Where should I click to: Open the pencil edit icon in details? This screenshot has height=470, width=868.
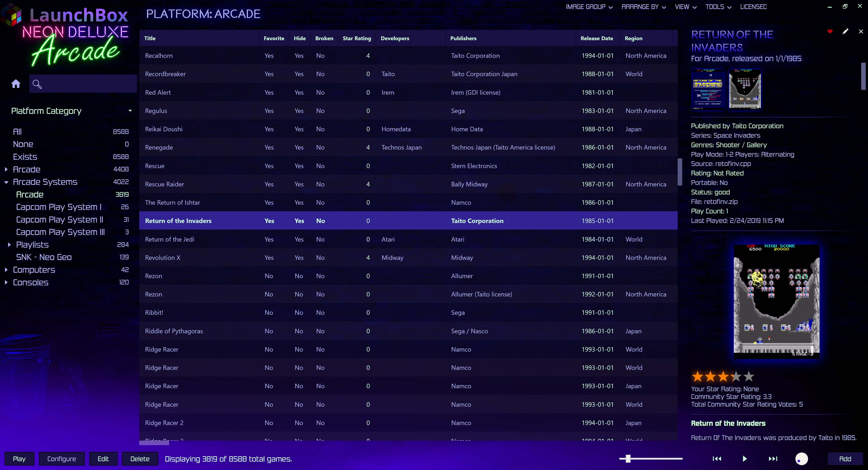(845, 31)
